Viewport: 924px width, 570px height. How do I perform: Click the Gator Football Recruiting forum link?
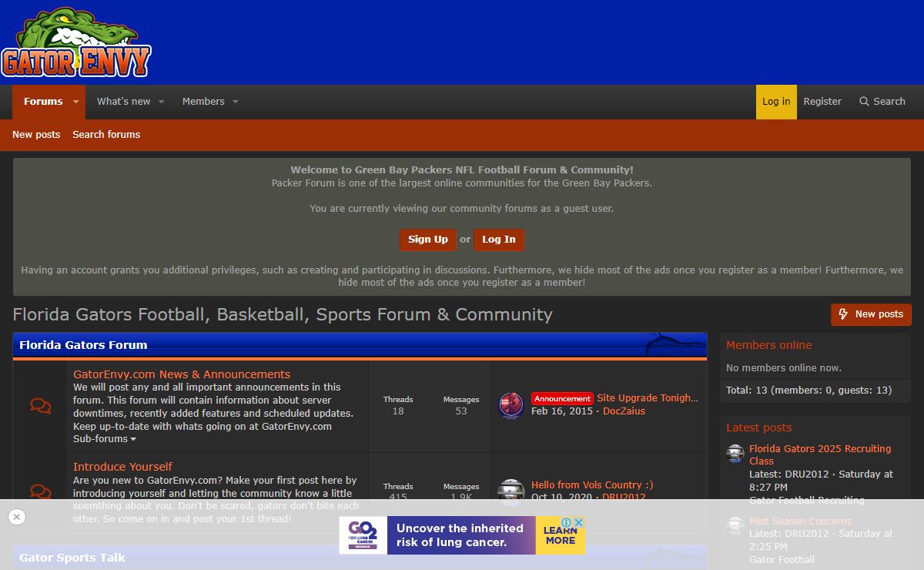coord(807,501)
